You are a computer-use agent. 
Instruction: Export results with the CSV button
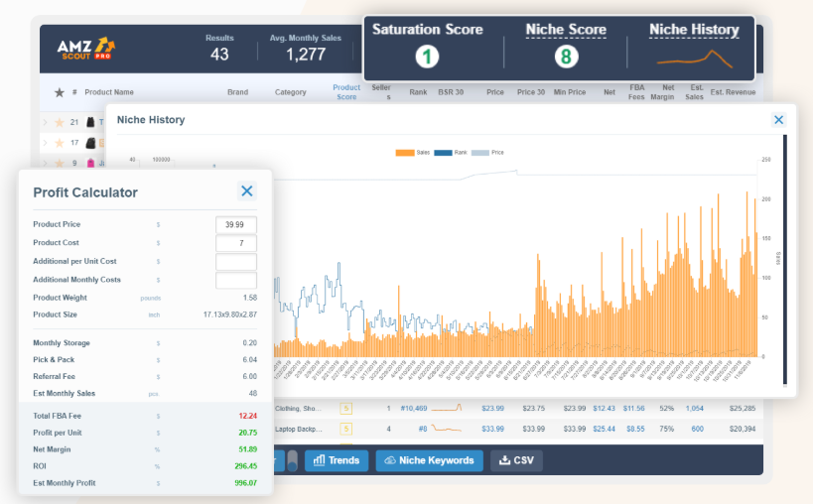coord(516,460)
